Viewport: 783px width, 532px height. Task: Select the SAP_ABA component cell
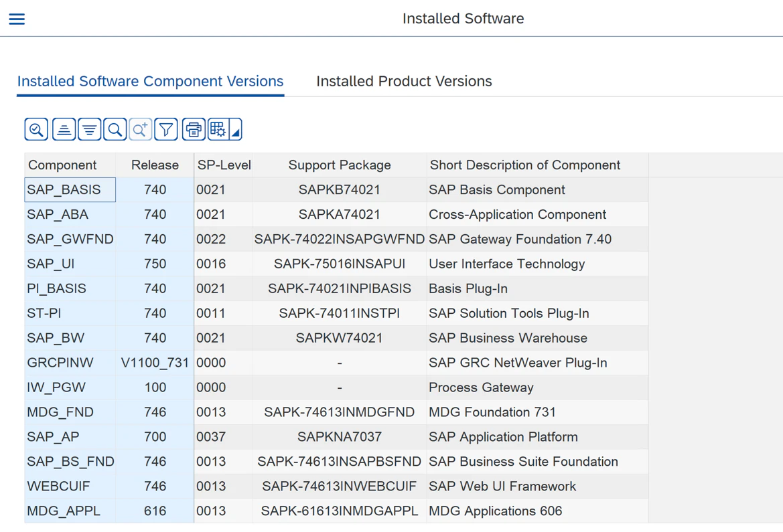coord(70,215)
